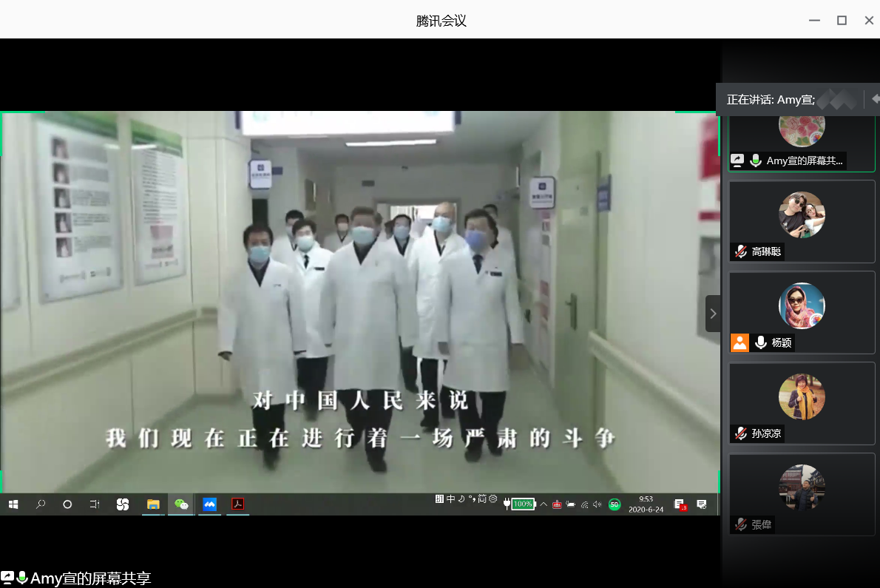Screen dimensions: 880x588
Task: Toggle the muted microphone beside 孙凉凉
Action: click(x=741, y=433)
